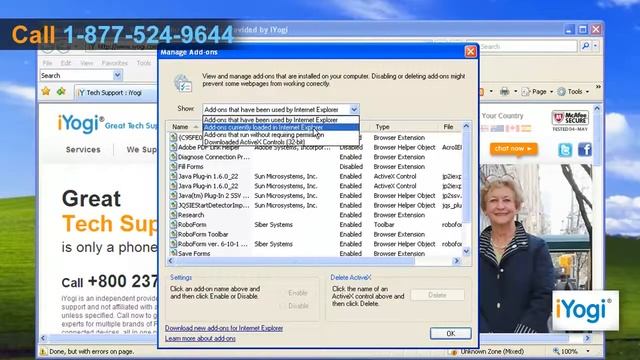Open the Facebook icon on iYogi page

point(584,150)
